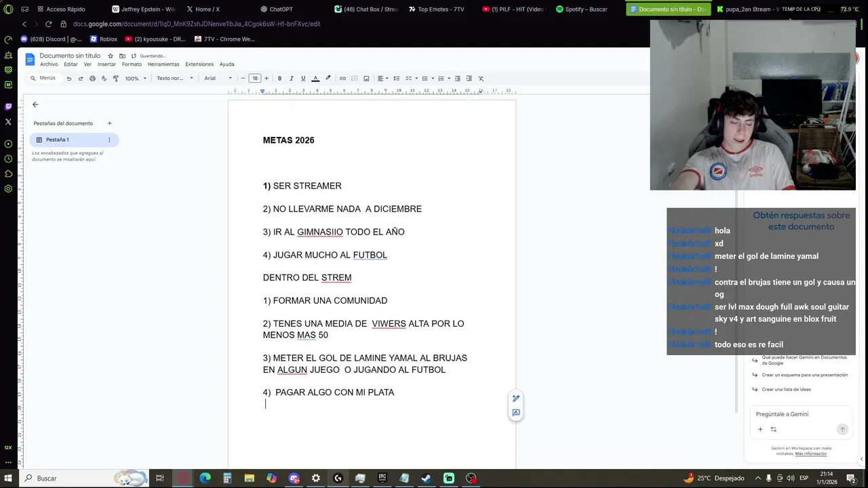
Task: Click the add comment icon at page margin
Action: click(516, 412)
